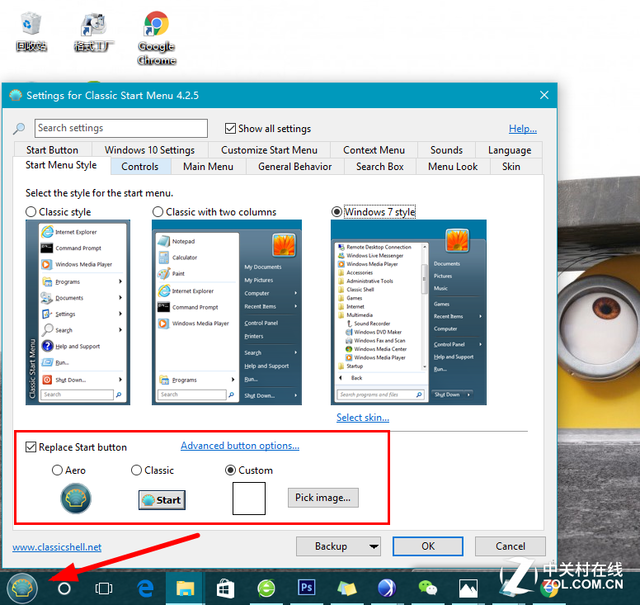Click the Select skin link
This screenshot has height=605, width=640.
(363, 418)
